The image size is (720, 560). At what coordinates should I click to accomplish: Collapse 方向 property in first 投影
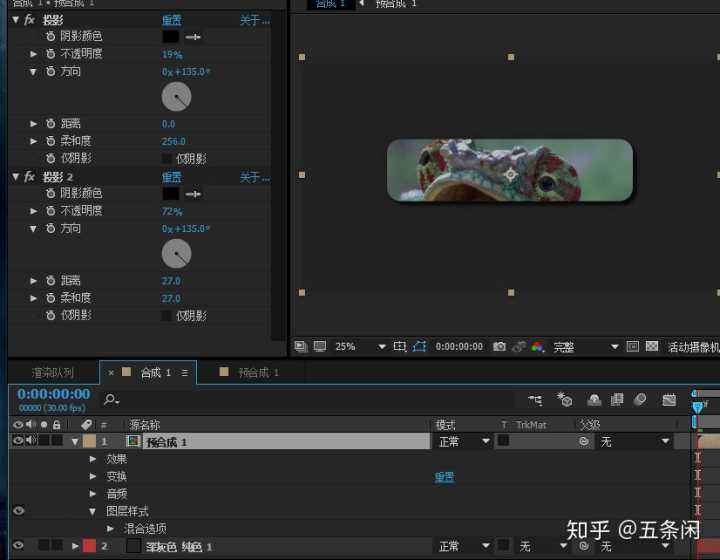coord(33,72)
